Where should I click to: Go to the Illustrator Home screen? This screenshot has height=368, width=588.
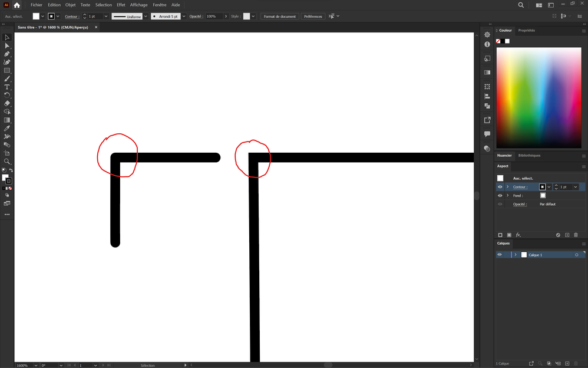click(x=16, y=5)
